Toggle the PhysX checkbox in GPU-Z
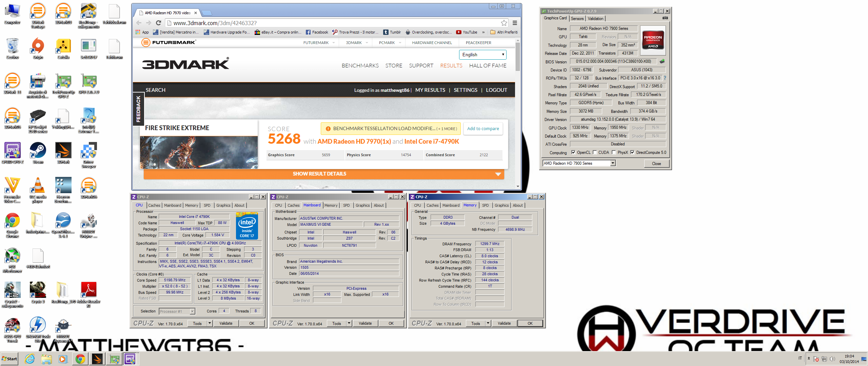This screenshot has width=868, height=366. click(614, 152)
